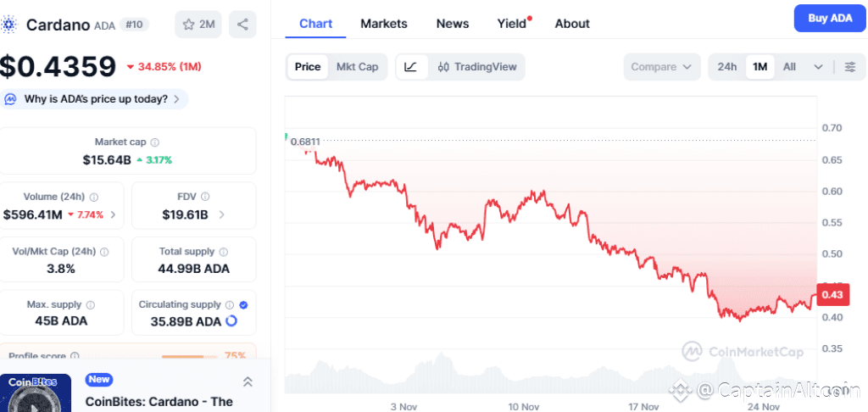Click the Cardano logo icon
The width and height of the screenshot is (868, 412).
10,25
